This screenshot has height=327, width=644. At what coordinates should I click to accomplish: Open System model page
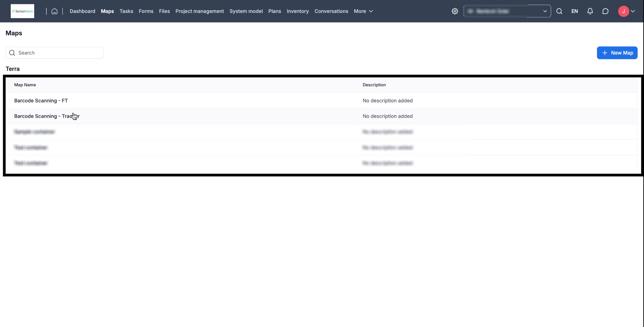click(x=246, y=11)
